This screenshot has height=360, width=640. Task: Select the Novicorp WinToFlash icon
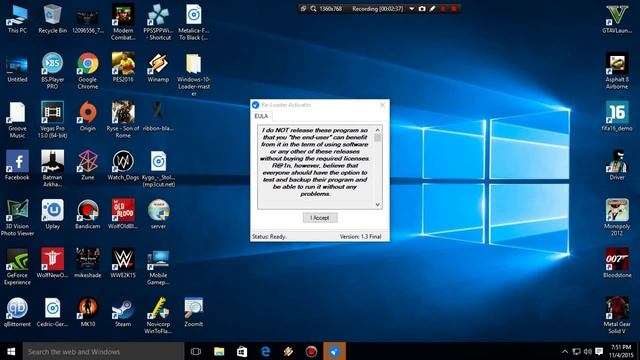[x=158, y=316]
